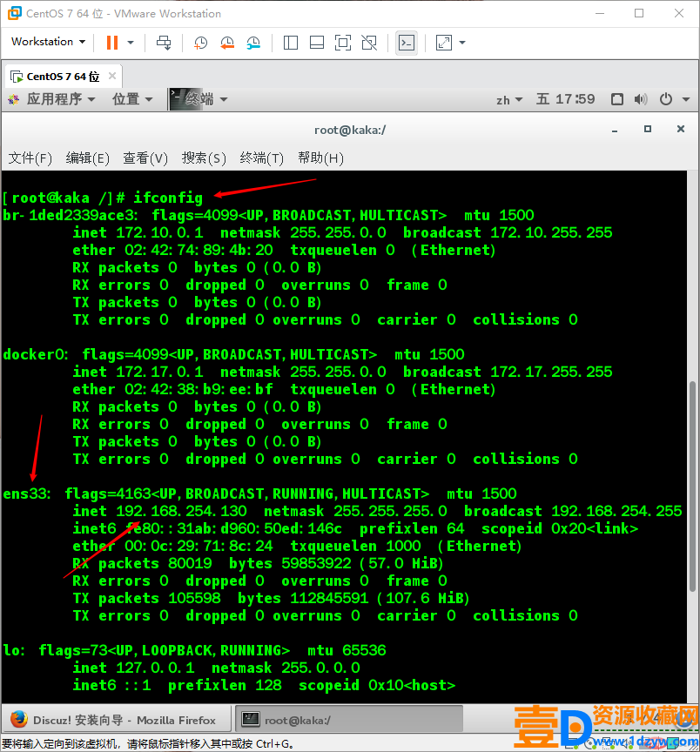The width and height of the screenshot is (700, 752).
Task: Expand the power options arrow beside pause
Action: click(131, 43)
